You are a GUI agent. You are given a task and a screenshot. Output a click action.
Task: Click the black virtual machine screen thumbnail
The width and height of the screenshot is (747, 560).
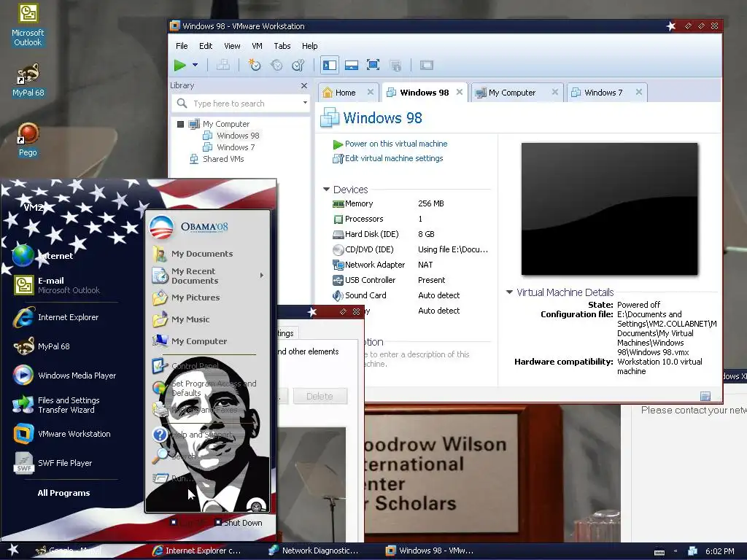tap(609, 209)
